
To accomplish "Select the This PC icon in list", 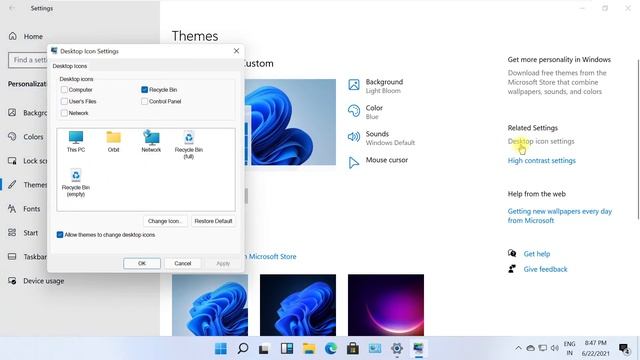I will point(76,141).
